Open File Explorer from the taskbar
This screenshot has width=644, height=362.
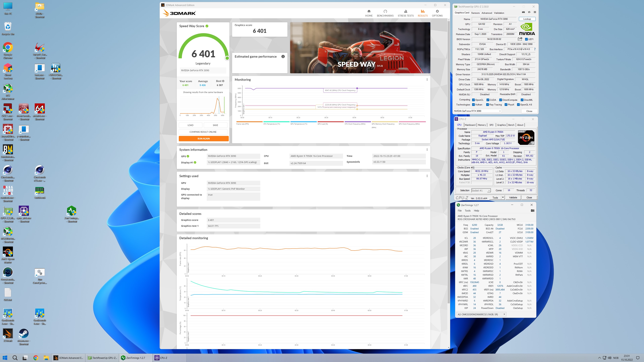click(46, 358)
